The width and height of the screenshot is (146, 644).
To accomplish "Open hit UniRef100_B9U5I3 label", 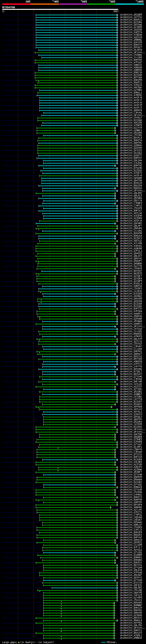I will coord(131,20).
